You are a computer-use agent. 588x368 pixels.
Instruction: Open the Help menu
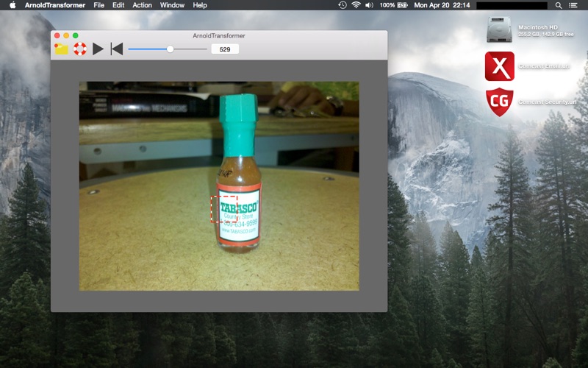[x=200, y=5]
